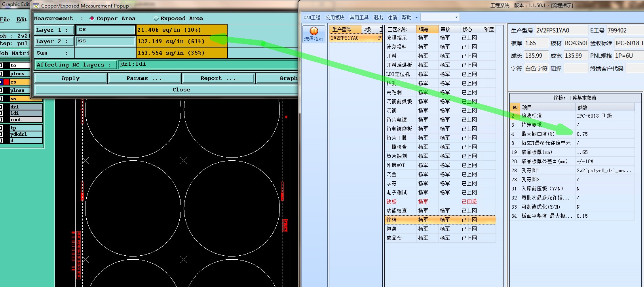Select the 流程指示 process row
The width and height of the screenshot is (644, 287).
[440, 38]
